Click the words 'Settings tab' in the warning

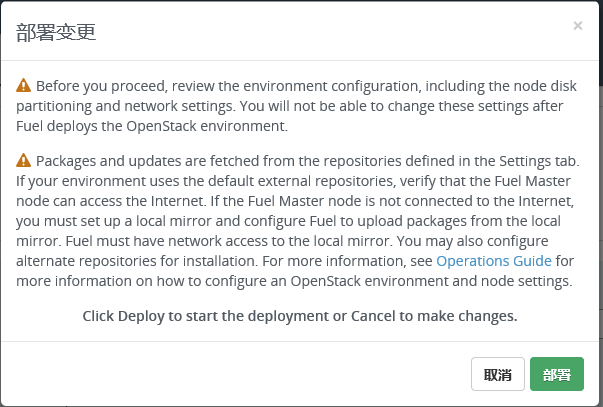tap(539, 161)
